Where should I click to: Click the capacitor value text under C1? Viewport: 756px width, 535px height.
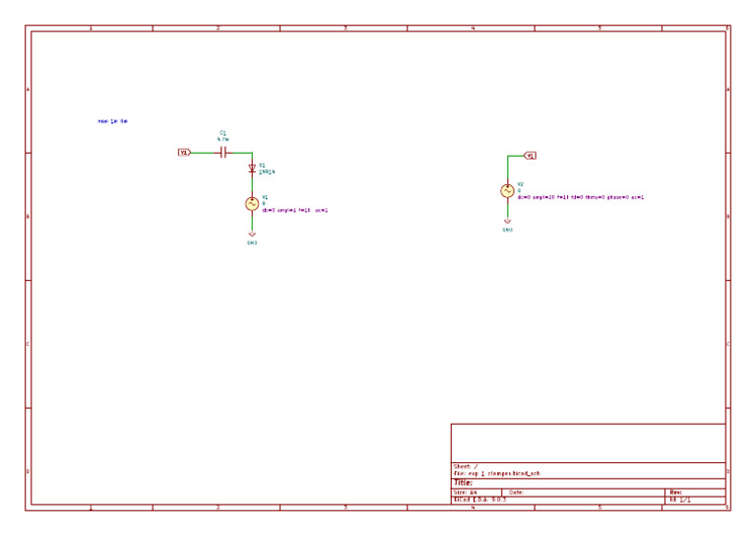point(222,139)
